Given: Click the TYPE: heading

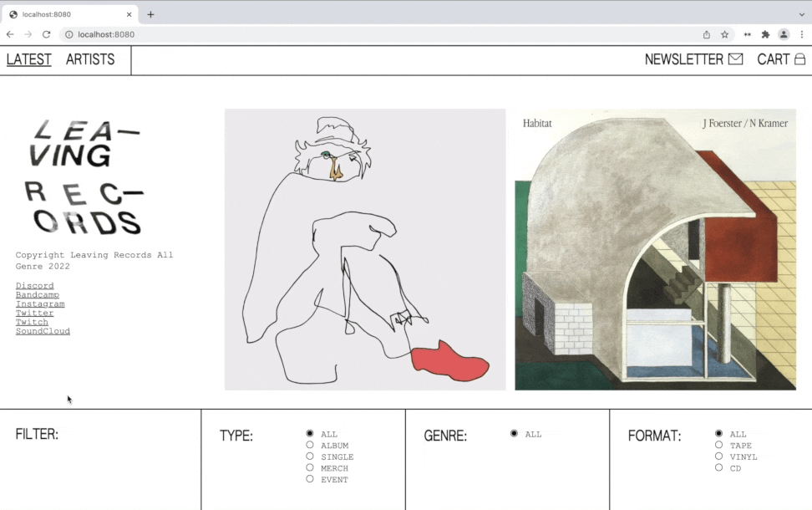Looking at the screenshot, I should [236, 436].
